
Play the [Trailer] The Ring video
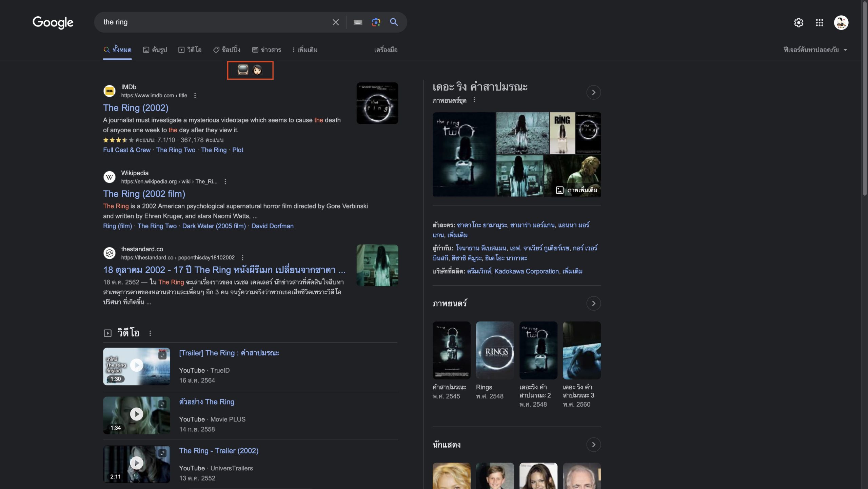click(x=136, y=366)
